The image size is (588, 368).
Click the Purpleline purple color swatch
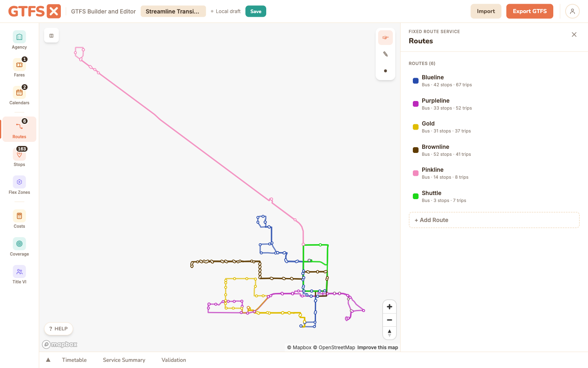click(x=416, y=104)
